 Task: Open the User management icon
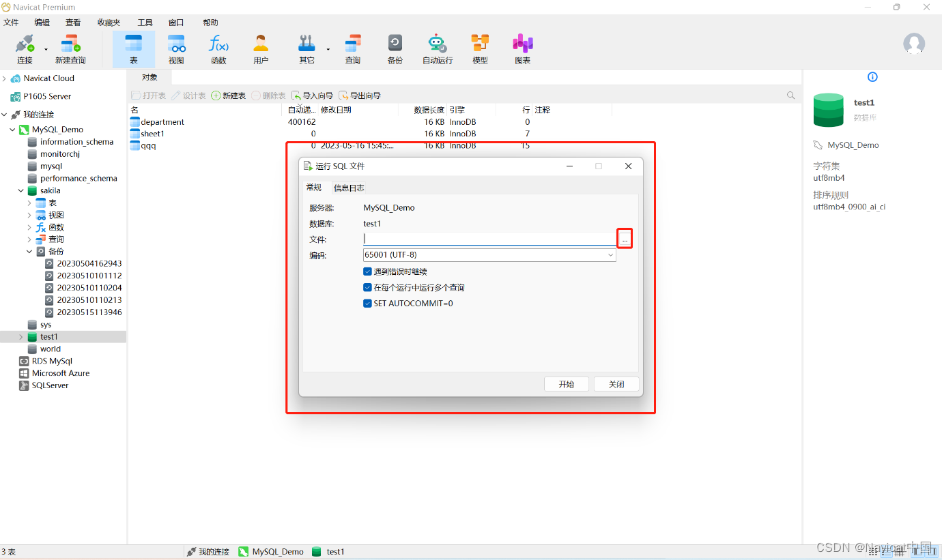pos(261,49)
